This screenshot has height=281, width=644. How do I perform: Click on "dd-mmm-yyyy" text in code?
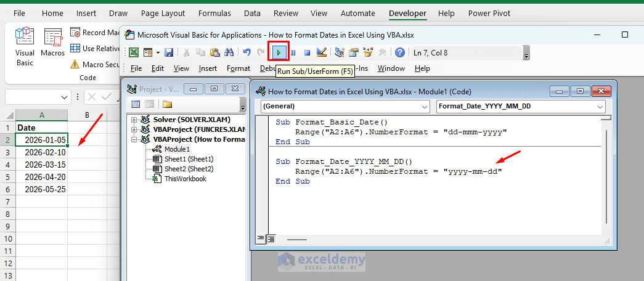click(476, 132)
